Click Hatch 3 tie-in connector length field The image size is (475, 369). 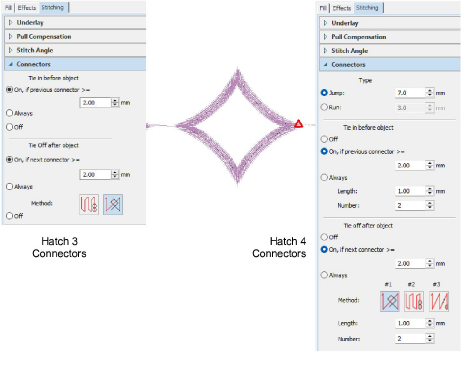pyautogui.click(x=95, y=102)
